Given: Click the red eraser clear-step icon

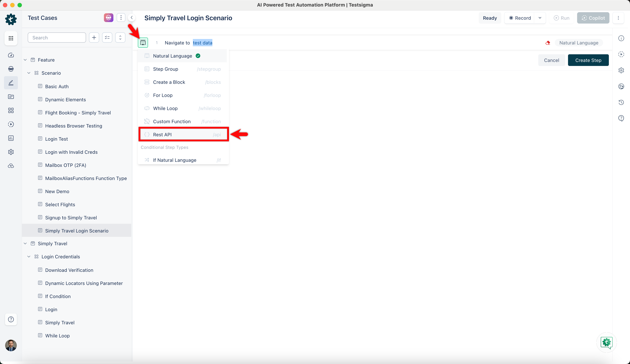Looking at the screenshot, I should (x=548, y=43).
